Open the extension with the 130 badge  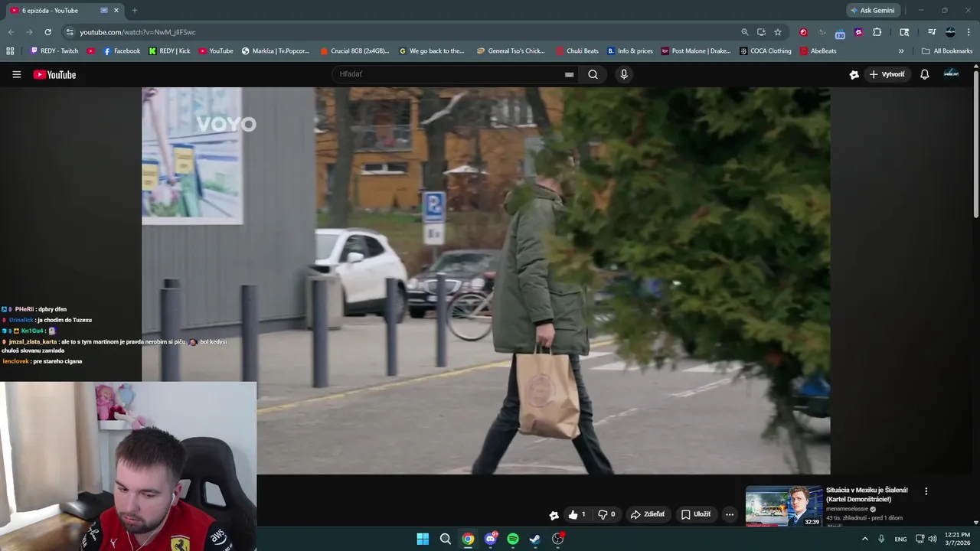(840, 32)
